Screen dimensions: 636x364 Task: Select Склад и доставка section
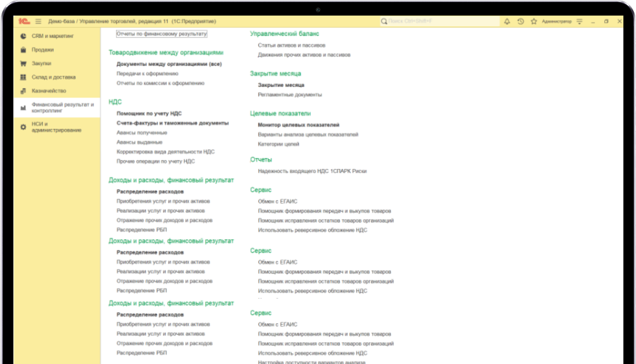(x=53, y=77)
